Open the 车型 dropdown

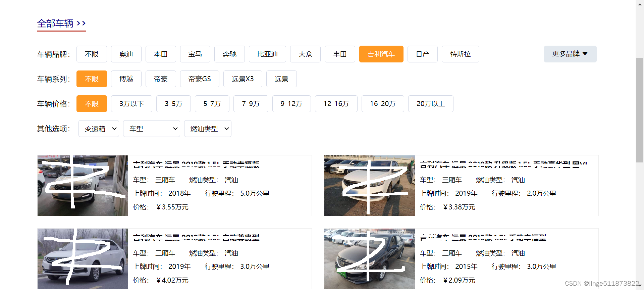[x=152, y=129]
